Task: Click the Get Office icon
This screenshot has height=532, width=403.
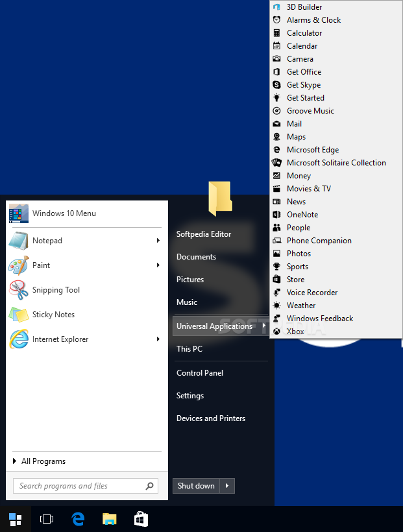Action: 276,71
